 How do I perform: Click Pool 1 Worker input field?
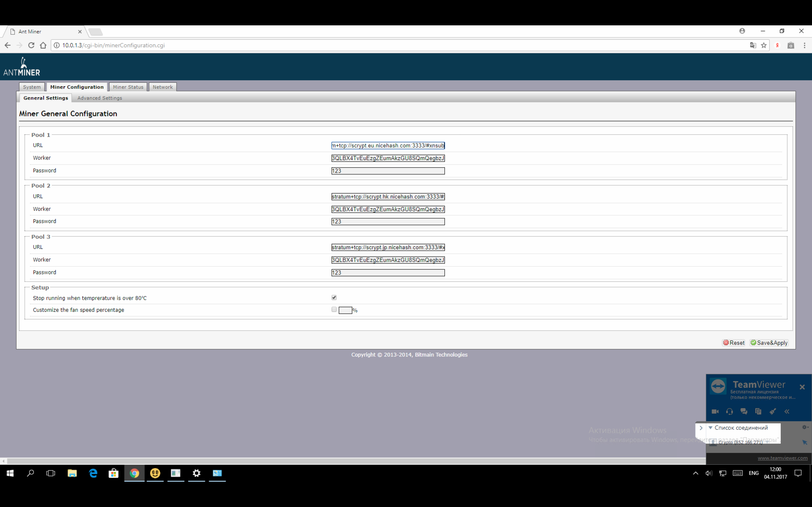pos(388,158)
